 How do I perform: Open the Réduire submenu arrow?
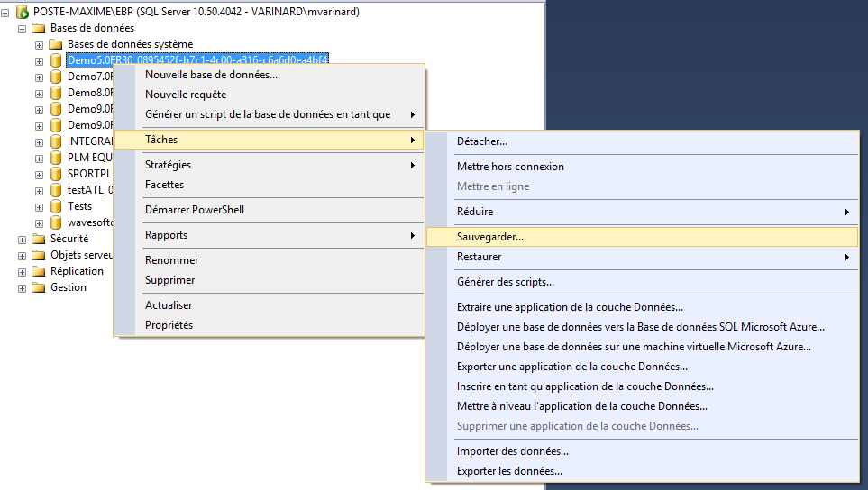click(847, 212)
